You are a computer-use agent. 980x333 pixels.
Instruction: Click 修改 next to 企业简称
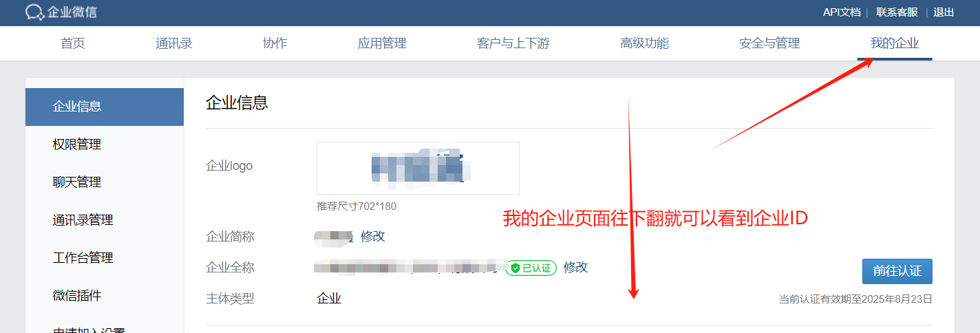point(373,236)
